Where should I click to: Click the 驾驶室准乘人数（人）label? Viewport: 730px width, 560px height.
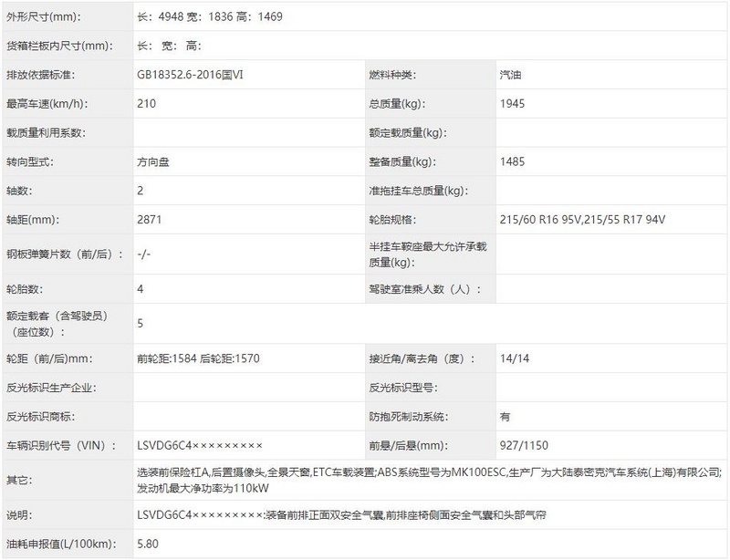coord(424,289)
